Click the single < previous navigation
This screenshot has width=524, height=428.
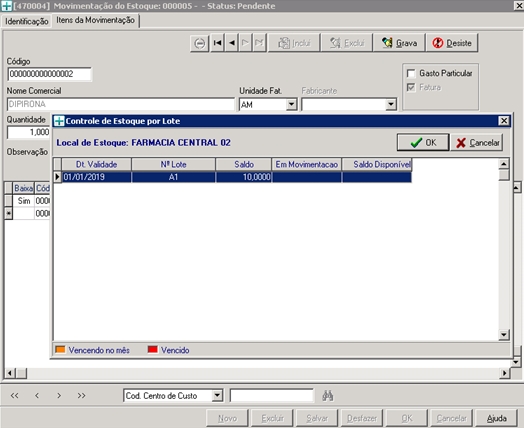(37, 396)
